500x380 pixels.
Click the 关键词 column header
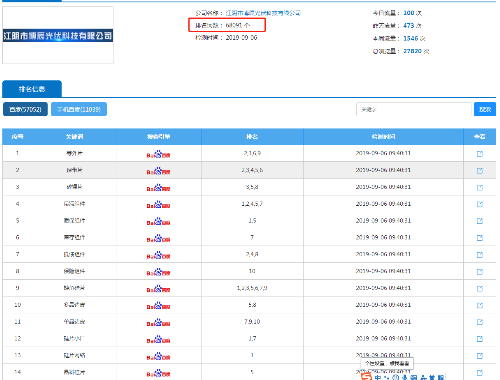74,137
